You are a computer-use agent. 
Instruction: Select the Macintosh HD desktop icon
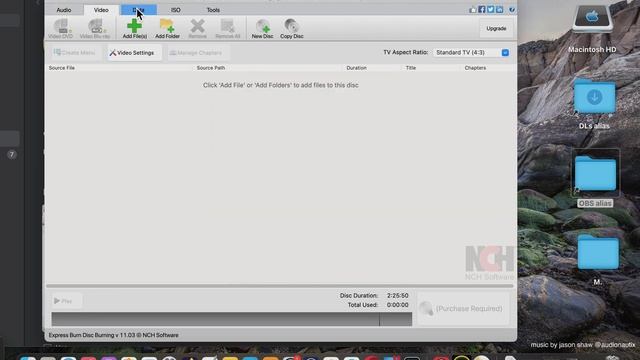coord(592,29)
